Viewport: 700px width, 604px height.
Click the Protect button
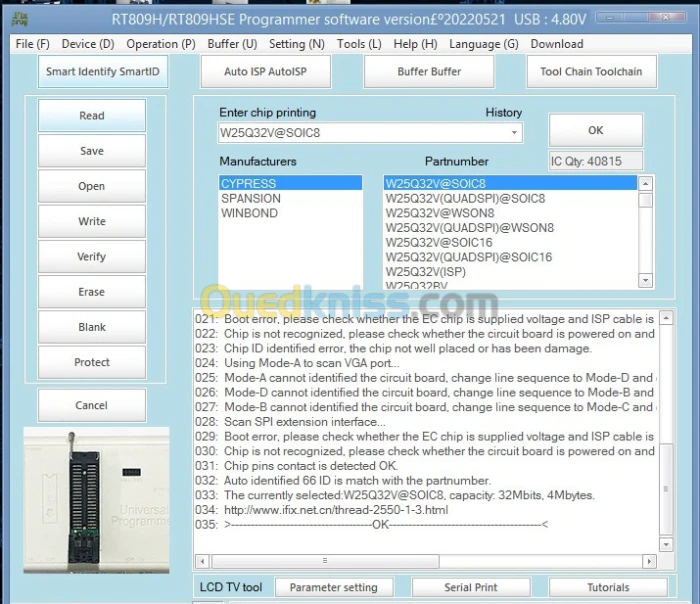[92, 362]
